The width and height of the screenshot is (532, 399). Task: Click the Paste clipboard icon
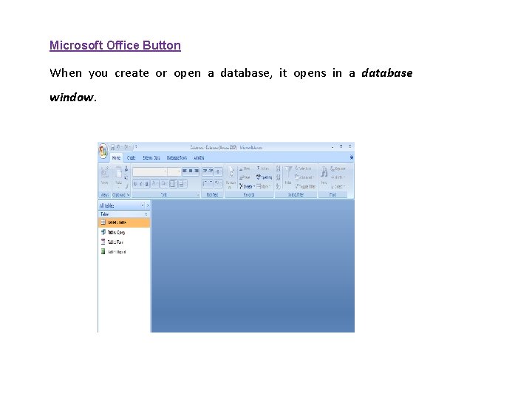(x=119, y=174)
